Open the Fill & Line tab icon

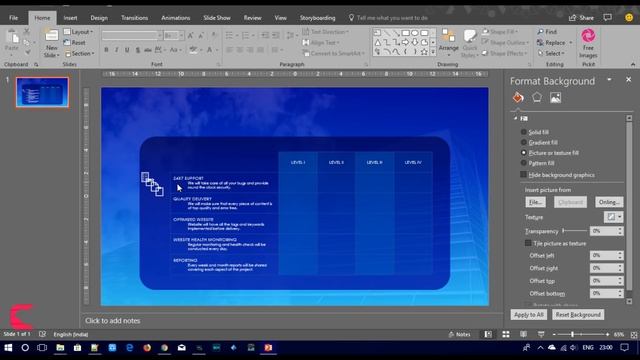point(518,98)
